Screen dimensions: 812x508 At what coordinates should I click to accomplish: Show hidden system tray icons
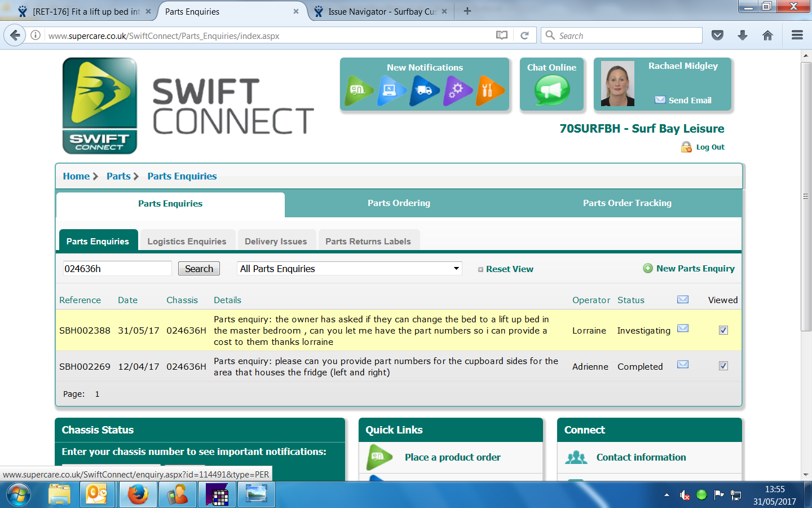pyautogui.click(x=667, y=495)
